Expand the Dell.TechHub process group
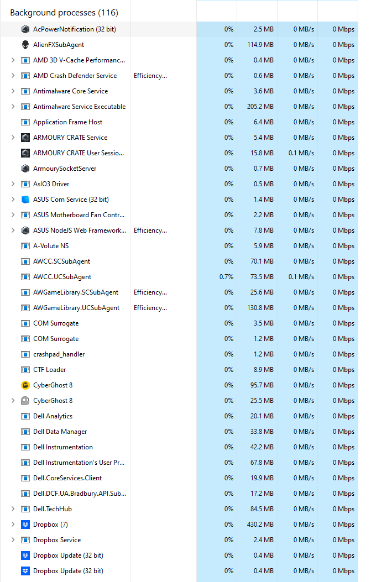392x582 pixels. [x=13, y=509]
